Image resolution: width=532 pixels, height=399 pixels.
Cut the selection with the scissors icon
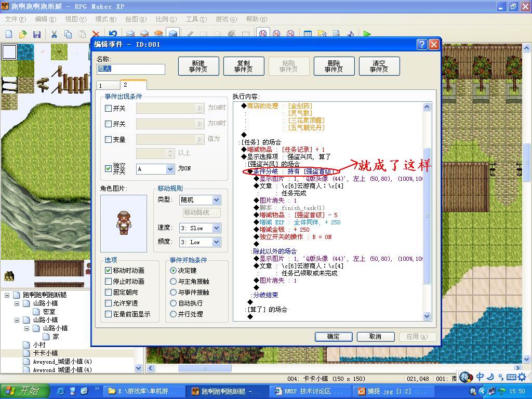(54, 34)
